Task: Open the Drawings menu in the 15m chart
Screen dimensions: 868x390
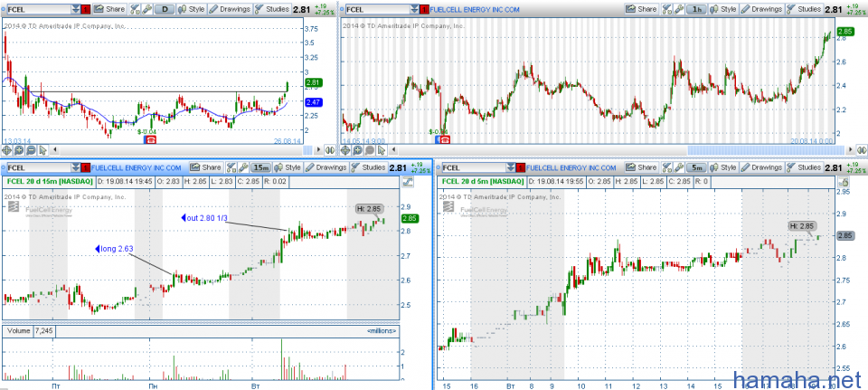Action: 326,168
